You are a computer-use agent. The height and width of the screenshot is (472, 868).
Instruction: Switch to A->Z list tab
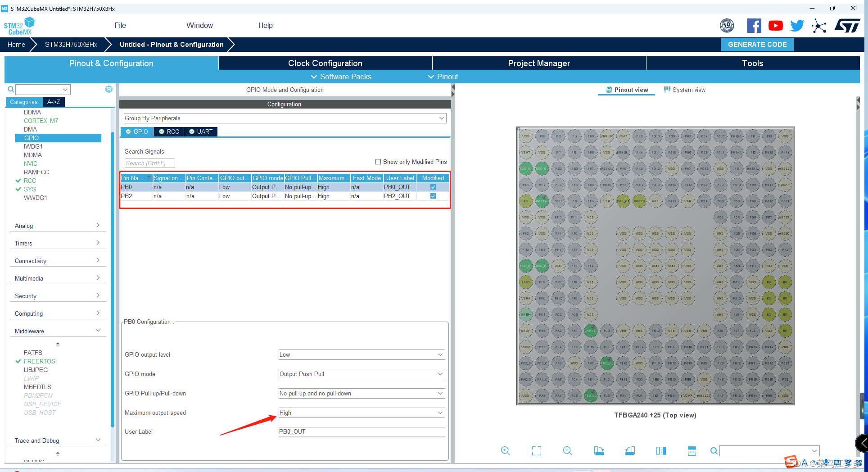coord(54,102)
